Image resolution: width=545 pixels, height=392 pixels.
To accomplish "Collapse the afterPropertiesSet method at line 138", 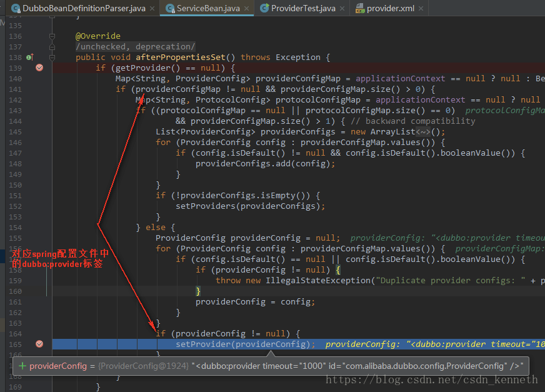I will (52, 58).
